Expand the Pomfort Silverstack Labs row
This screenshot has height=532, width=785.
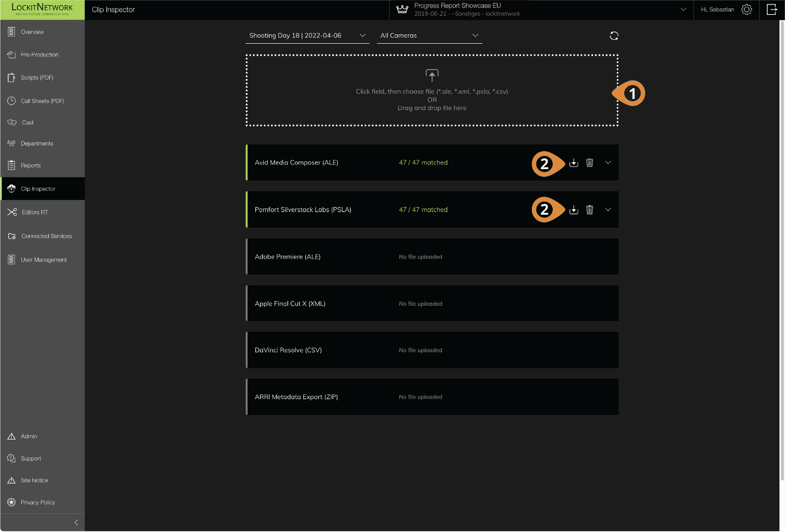(608, 210)
